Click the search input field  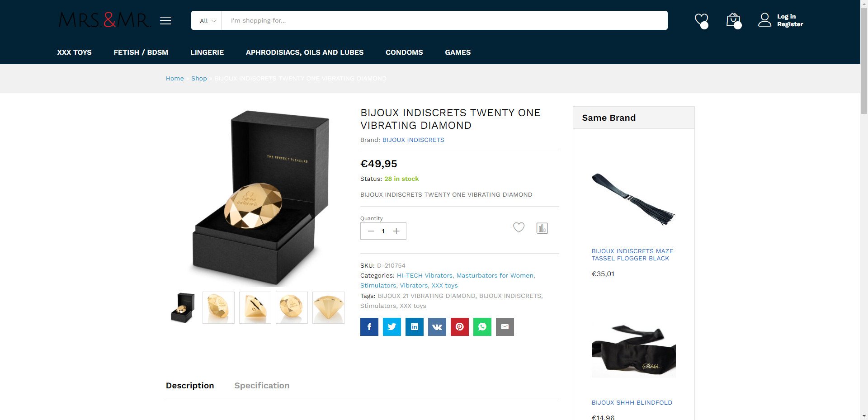coord(444,20)
